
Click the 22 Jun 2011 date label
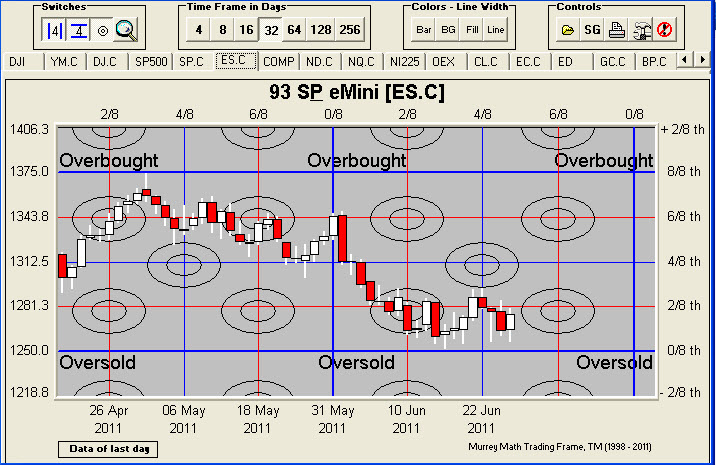pos(481,419)
